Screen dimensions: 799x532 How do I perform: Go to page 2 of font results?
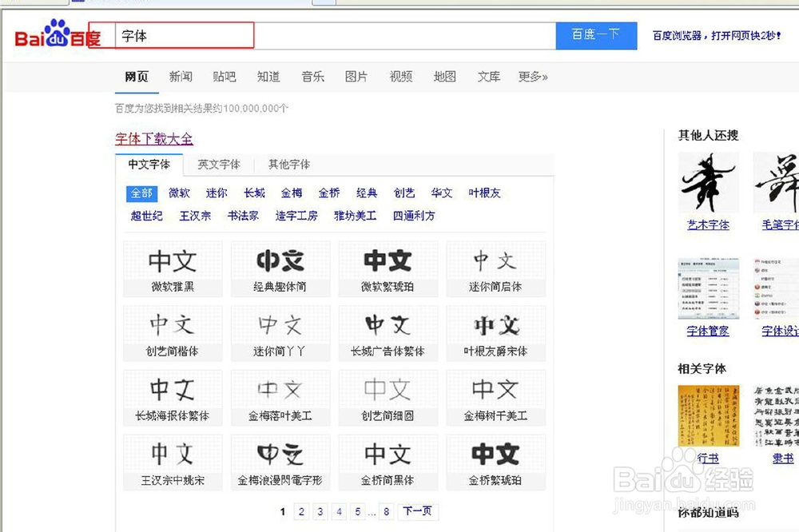(x=301, y=511)
